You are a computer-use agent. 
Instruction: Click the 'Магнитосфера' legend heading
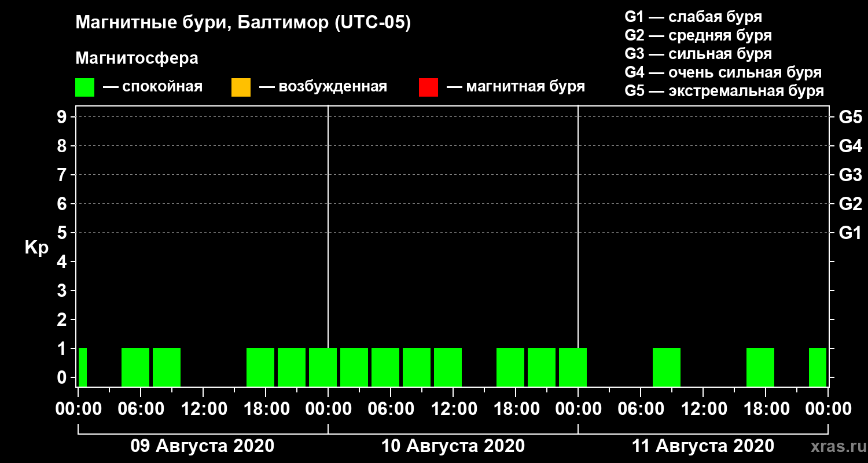137,58
